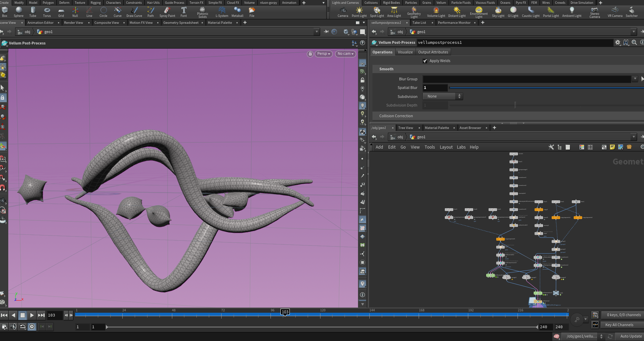Search parameters with the magnifier icon
Viewport: 644px width, 341px height.
point(634,42)
